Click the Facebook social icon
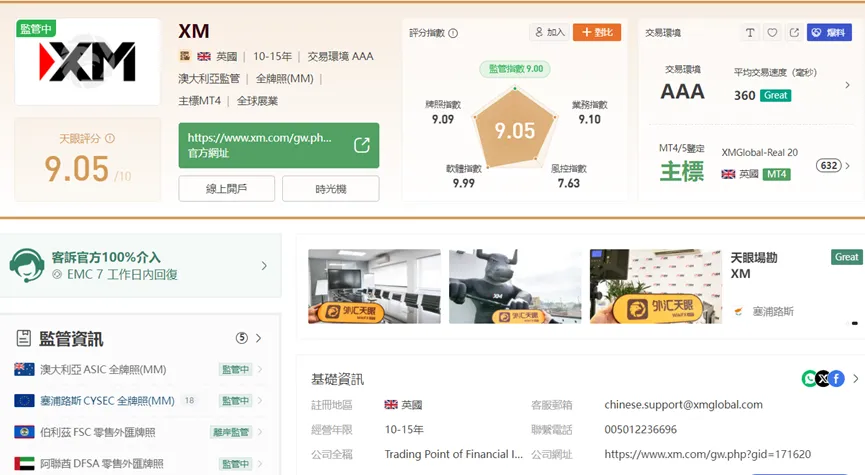 point(836,378)
